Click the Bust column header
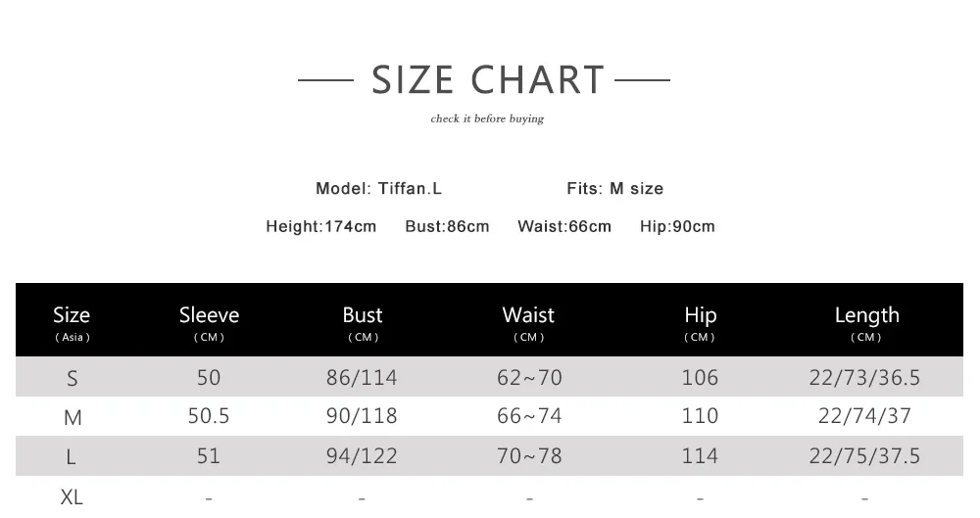 [x=363, y=321]
